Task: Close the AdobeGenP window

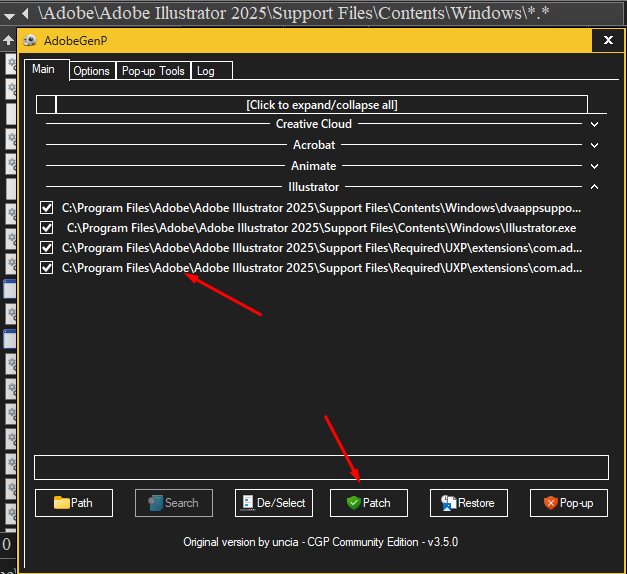Action: point(608,41)
